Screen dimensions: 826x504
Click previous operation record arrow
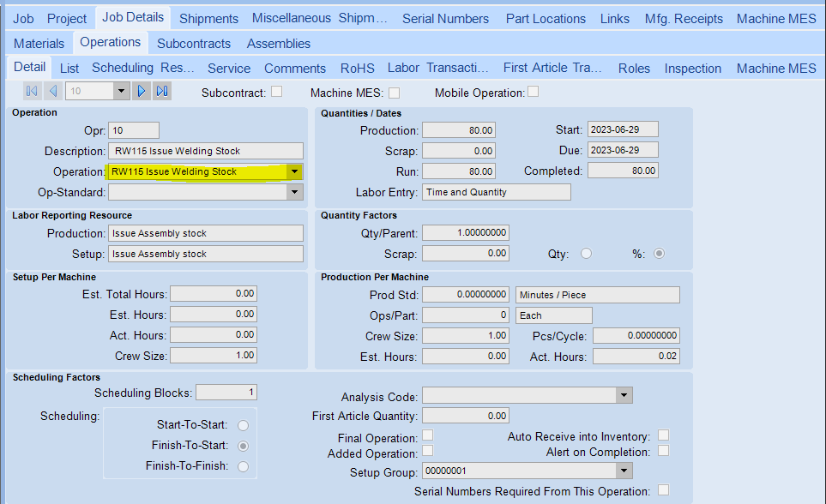53,91
